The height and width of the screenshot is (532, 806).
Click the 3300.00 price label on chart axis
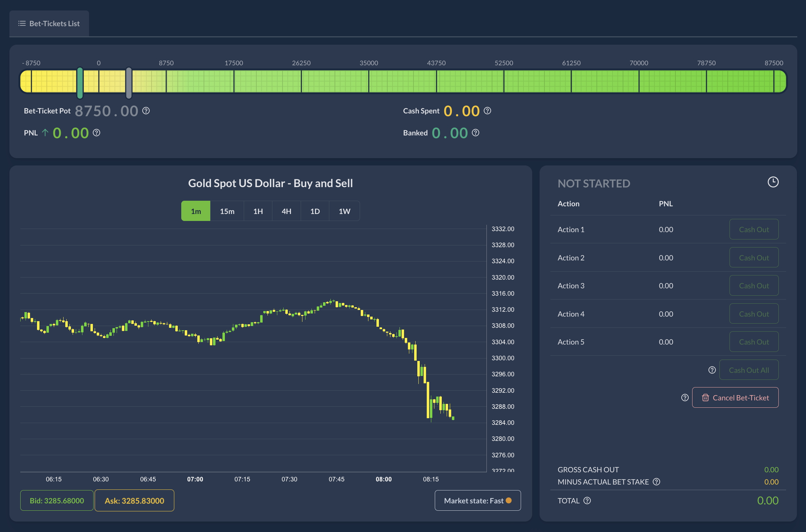(503, 358)
